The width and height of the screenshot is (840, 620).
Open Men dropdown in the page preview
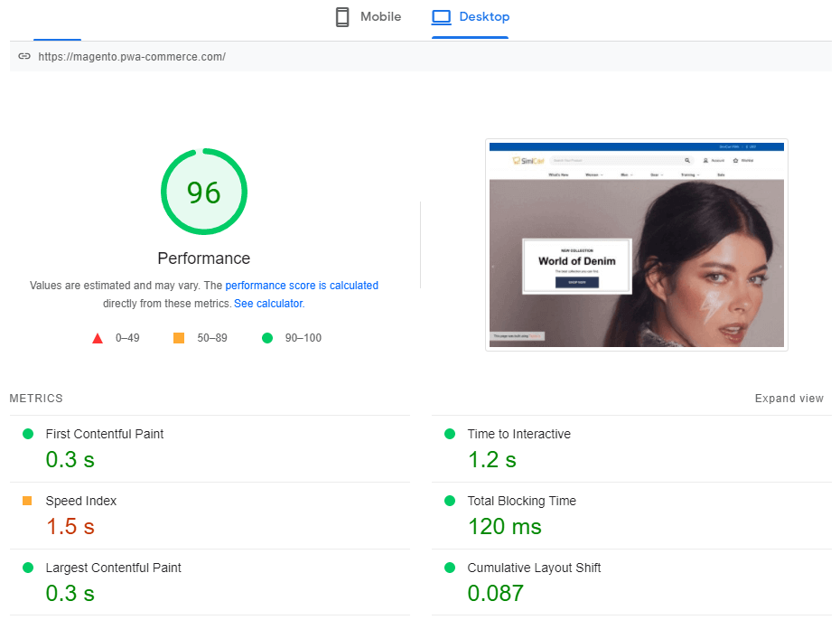pos(626,174)
